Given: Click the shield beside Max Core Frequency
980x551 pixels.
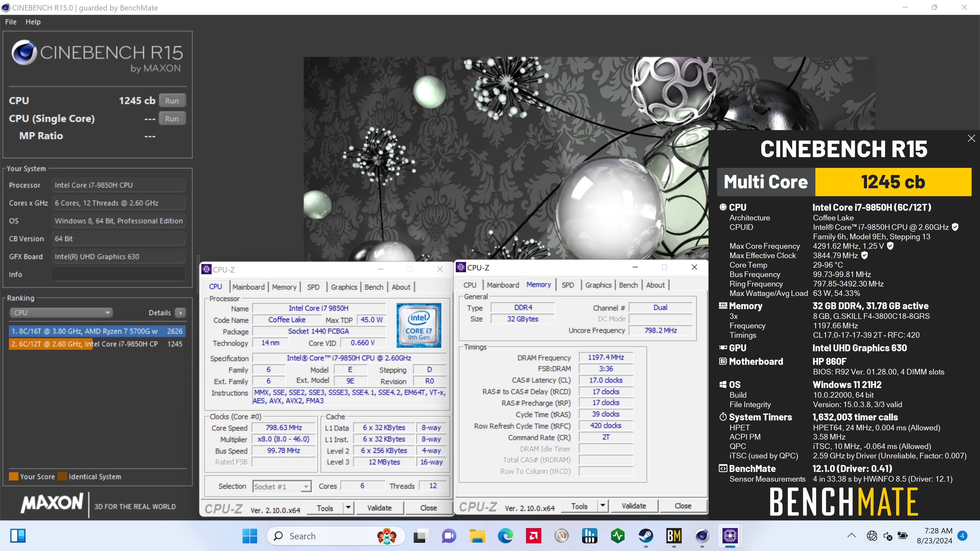Looking at the screenshot, I should coord(890,246).
